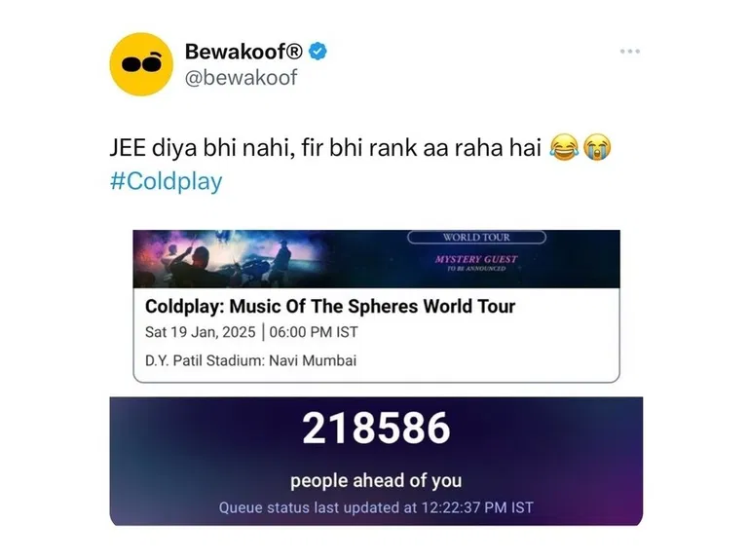The height and width of the screenshot is (560, 748).
Task: Click the blue verified badge
Action: point(318,51)
